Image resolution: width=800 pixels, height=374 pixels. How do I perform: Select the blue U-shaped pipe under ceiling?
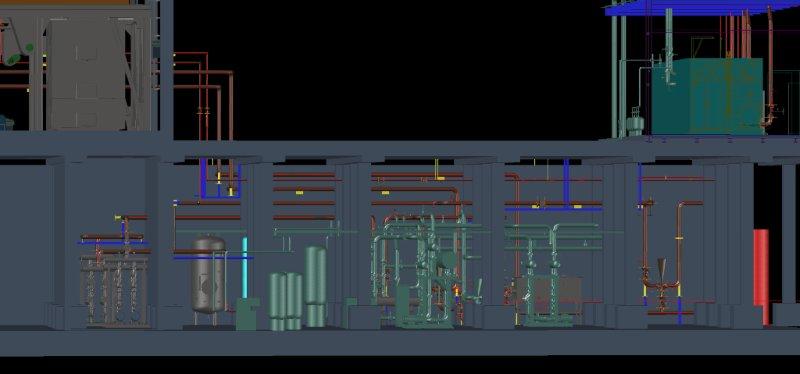220,179
